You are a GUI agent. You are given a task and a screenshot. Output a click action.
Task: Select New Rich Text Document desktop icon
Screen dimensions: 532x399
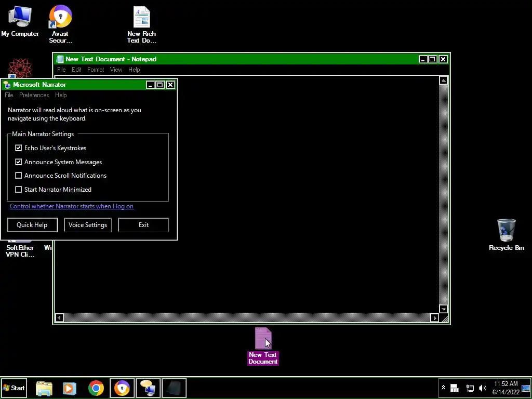coord(141,24)
